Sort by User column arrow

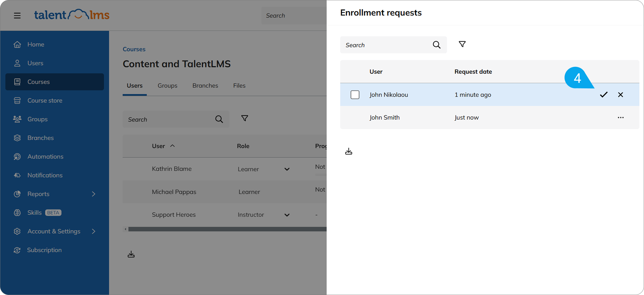coord(173,146)
